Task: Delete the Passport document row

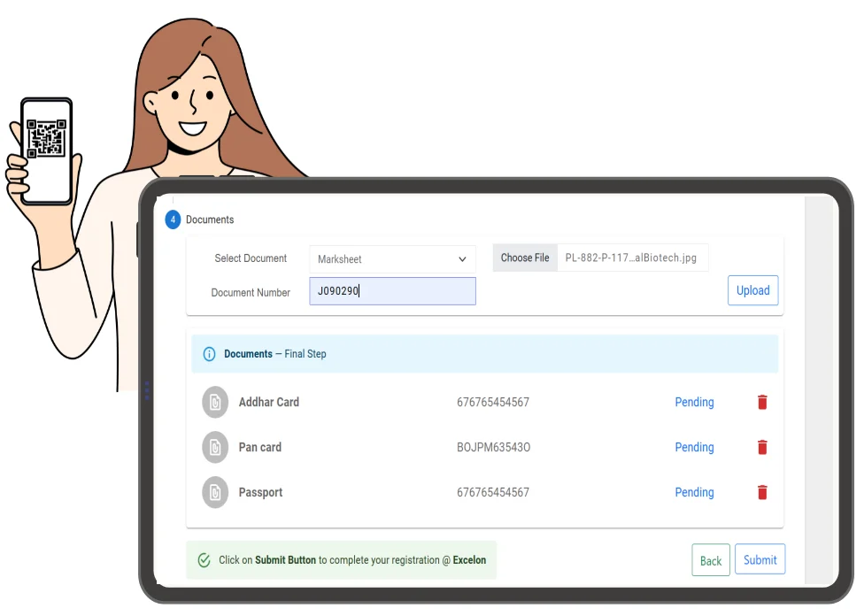Action: pyautogui.click(x=762, y=493)
